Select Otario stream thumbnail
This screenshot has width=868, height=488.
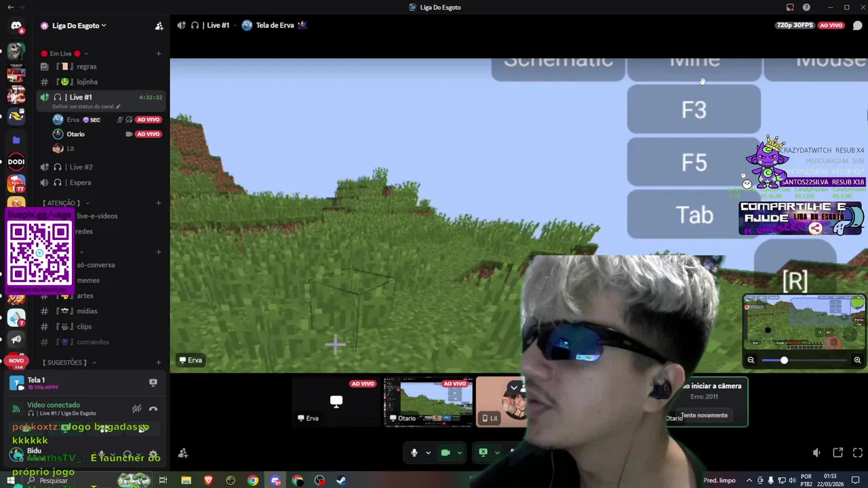pos(428,402)
